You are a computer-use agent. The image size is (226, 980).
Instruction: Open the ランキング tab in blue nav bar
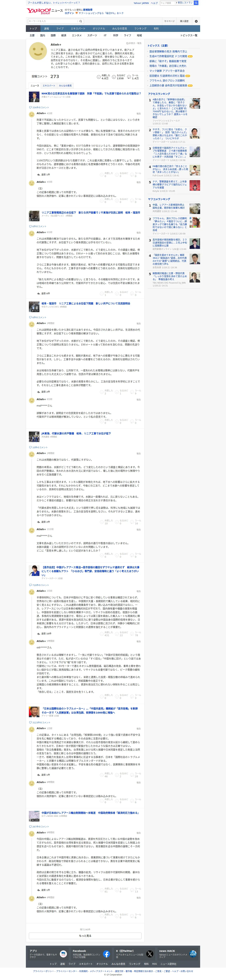pyautogui.click(x=140, y=29)
